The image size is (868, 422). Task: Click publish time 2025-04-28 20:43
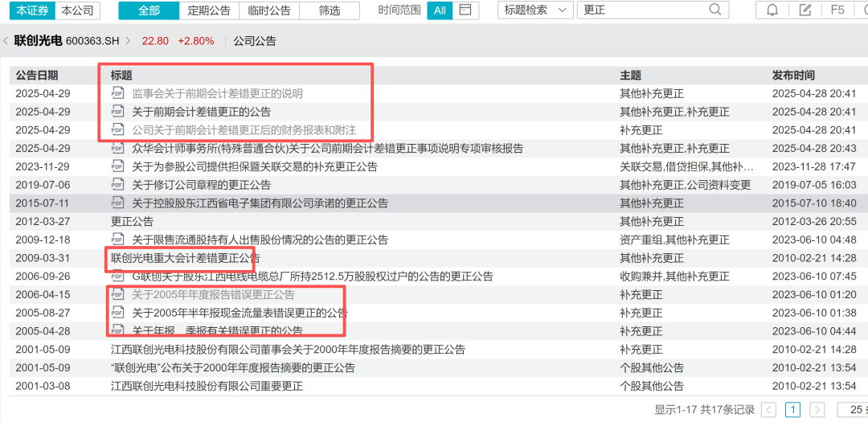point(814,149)
